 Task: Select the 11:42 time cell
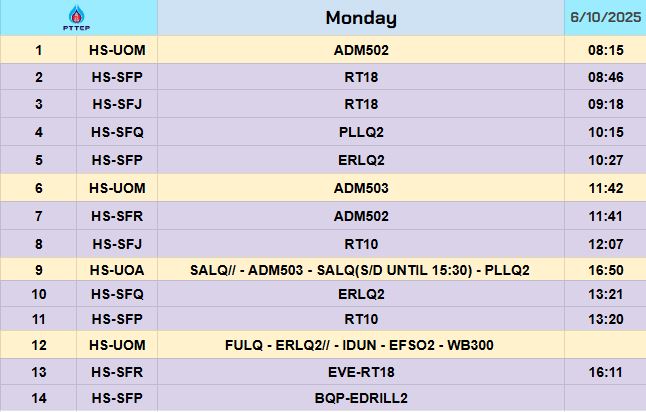pyautogui.click(x=604, y=188)
